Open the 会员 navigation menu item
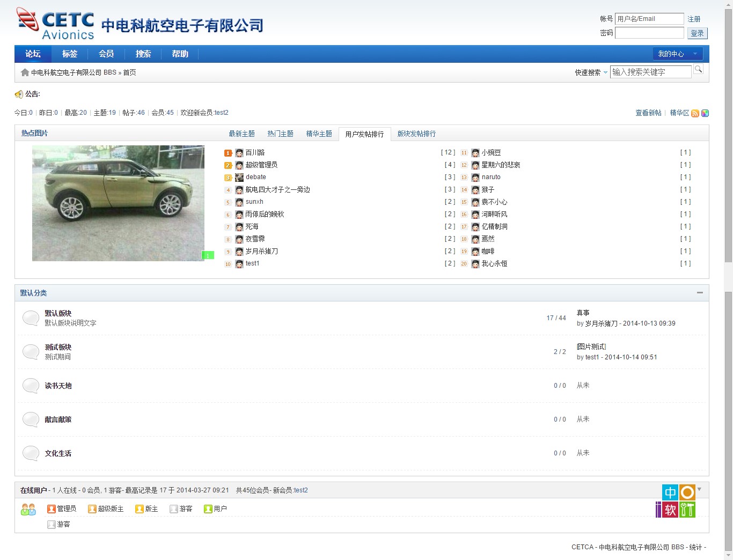733x560 pixels. 106,54
